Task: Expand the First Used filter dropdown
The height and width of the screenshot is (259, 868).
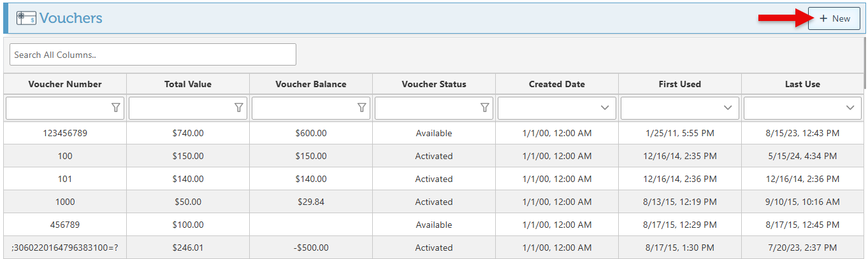Action: tap(728, 108)
